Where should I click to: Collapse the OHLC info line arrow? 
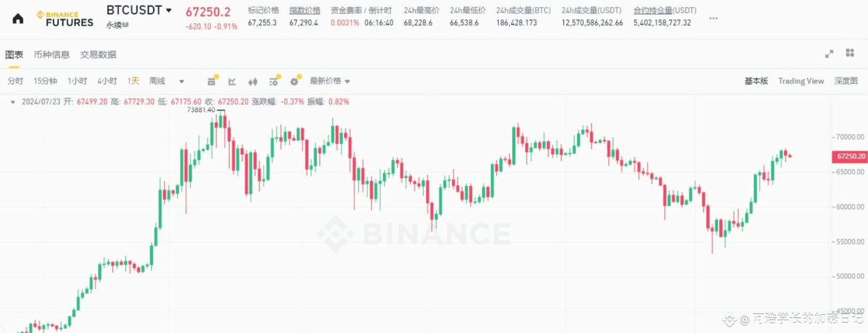click(12, 102)
